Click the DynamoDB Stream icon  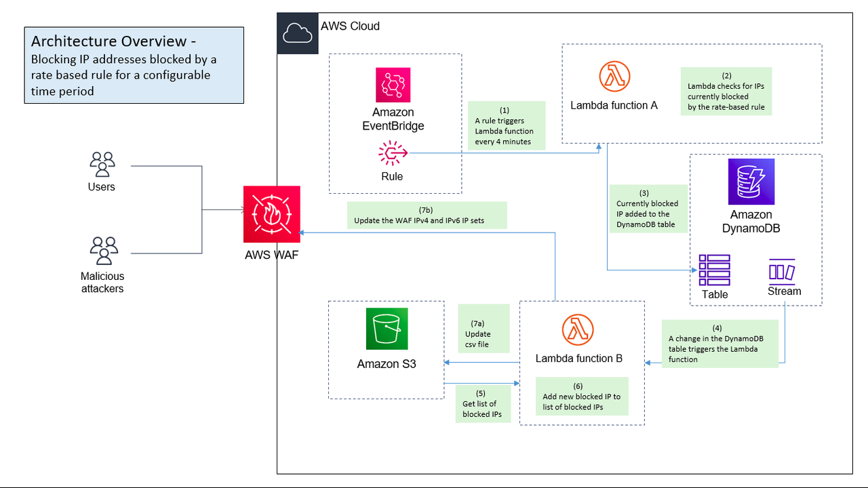click(x=782, y=270)
